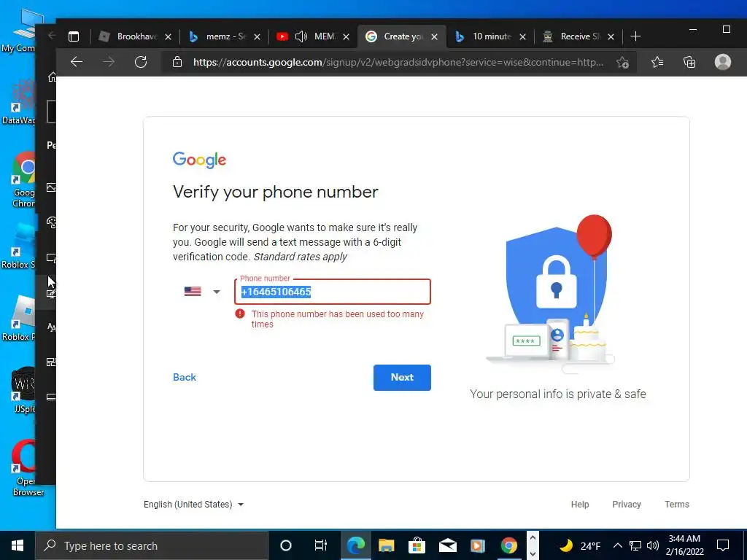Expand the country flag code dropdown

(202, 292)
